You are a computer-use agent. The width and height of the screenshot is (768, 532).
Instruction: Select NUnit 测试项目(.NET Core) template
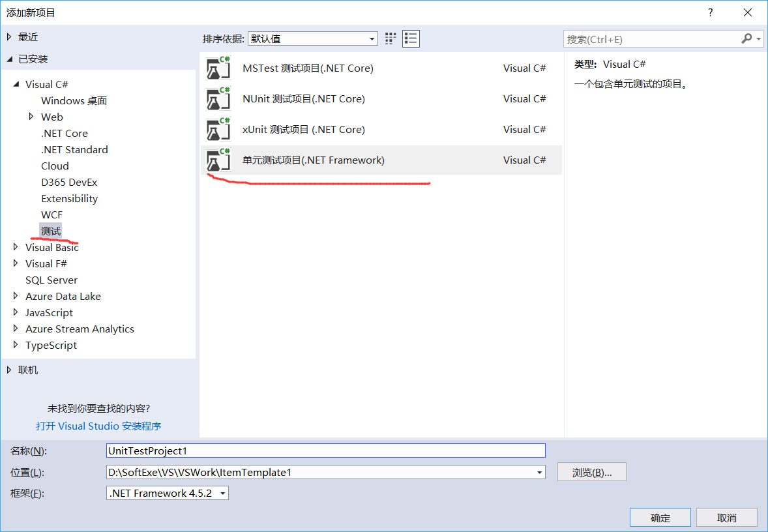(x=381, y=99)
